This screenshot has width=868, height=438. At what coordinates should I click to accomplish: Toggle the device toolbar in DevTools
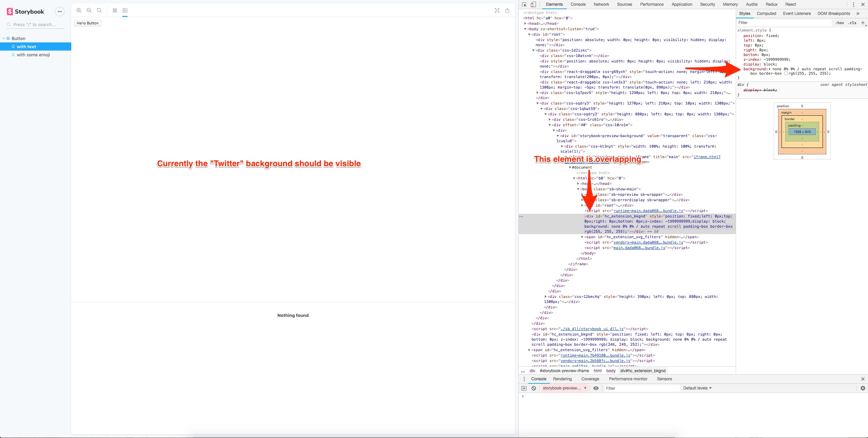click(533, 4)
